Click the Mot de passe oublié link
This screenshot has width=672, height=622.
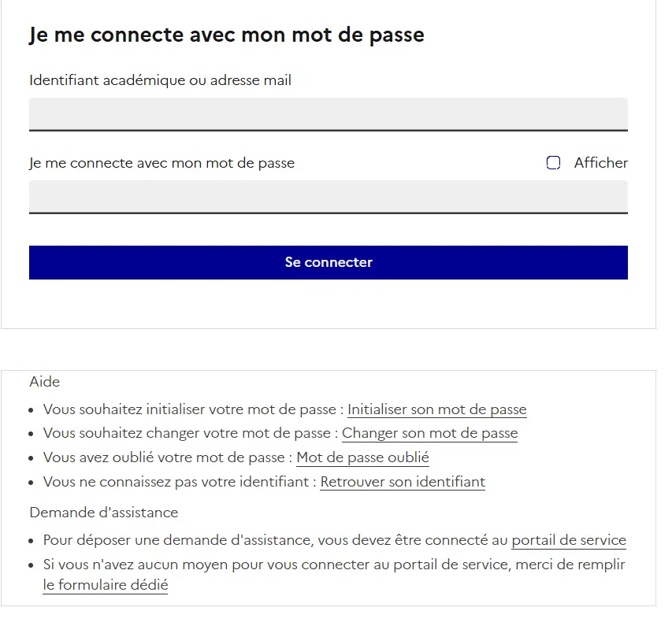pyautogui.click(x=362, y=457)
